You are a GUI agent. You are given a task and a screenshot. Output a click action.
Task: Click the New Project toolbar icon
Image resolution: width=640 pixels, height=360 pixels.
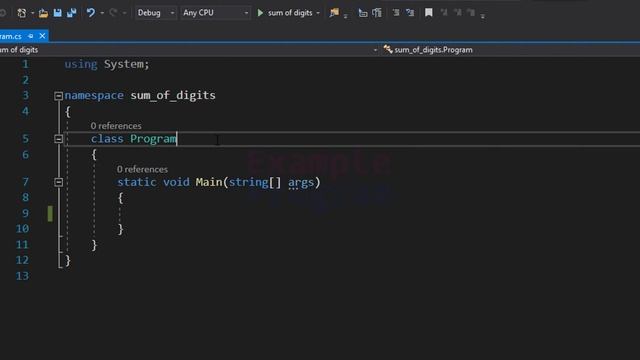(22, 13)
